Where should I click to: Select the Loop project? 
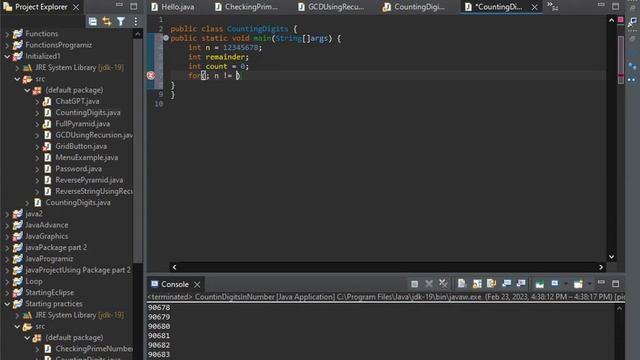click(33, 281)
